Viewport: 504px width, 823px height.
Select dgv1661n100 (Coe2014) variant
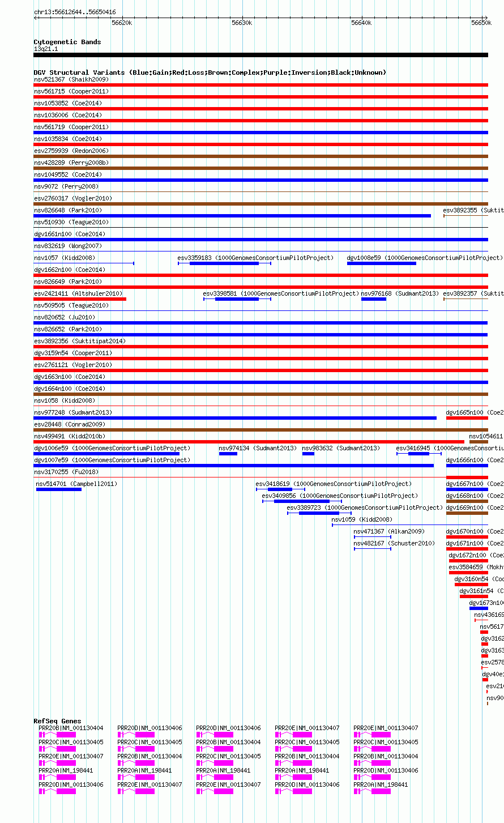[70, 234]
